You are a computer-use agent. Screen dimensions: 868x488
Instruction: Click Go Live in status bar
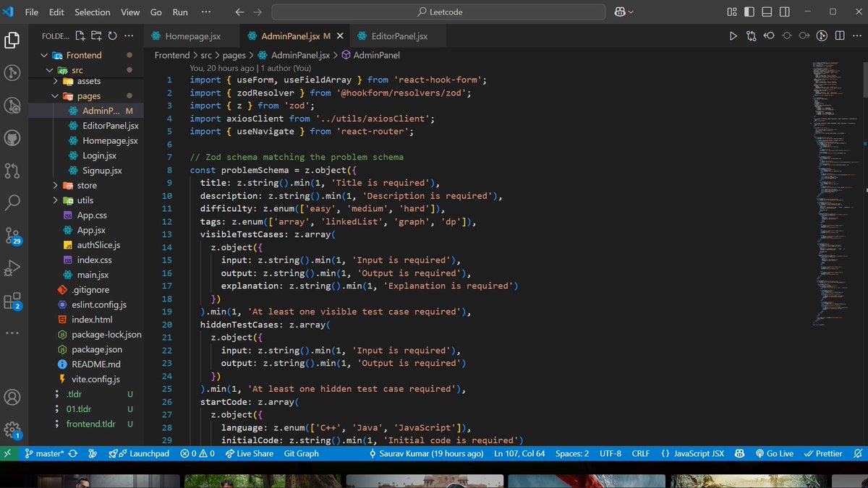774,453
